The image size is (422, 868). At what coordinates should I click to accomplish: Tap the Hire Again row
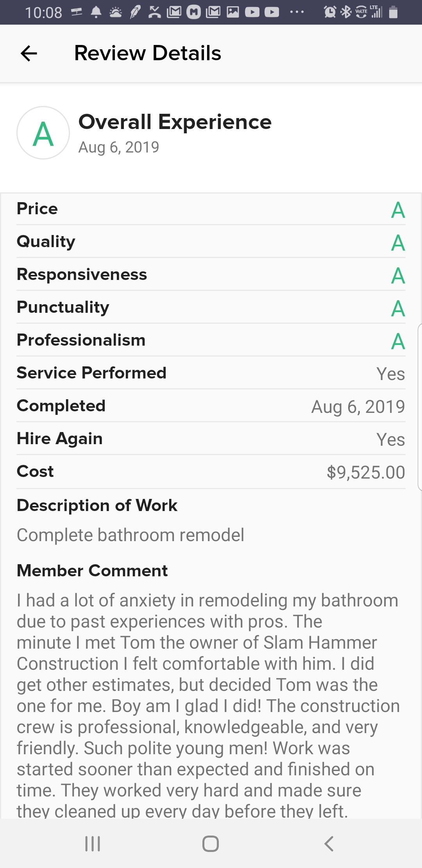[x=211, y=439]
